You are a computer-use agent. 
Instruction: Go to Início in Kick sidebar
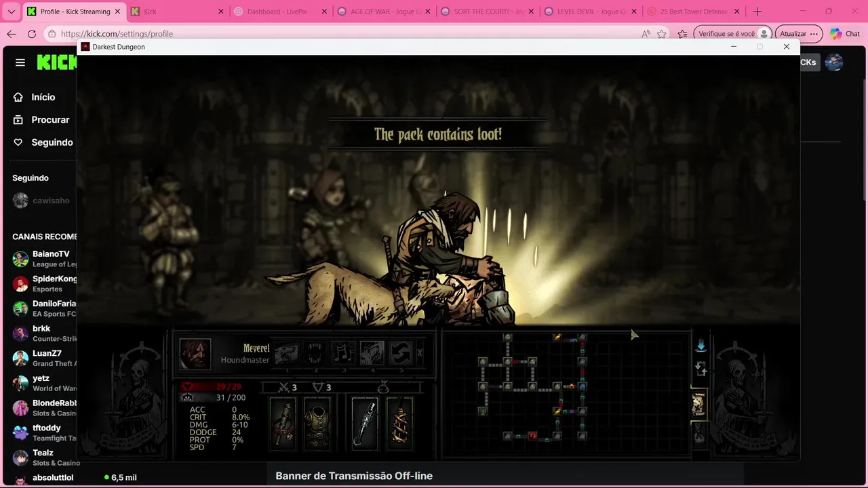point(42,97)
